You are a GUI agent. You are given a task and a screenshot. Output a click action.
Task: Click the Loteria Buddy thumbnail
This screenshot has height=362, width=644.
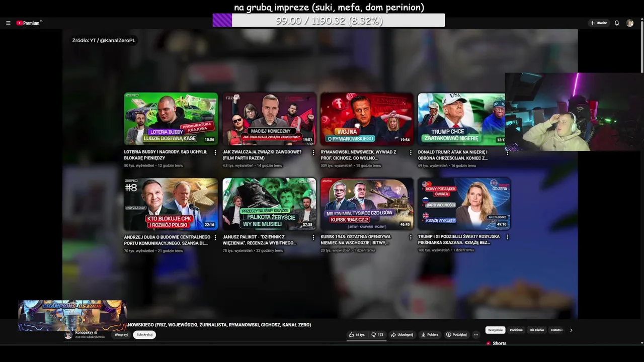click(171, 119)
